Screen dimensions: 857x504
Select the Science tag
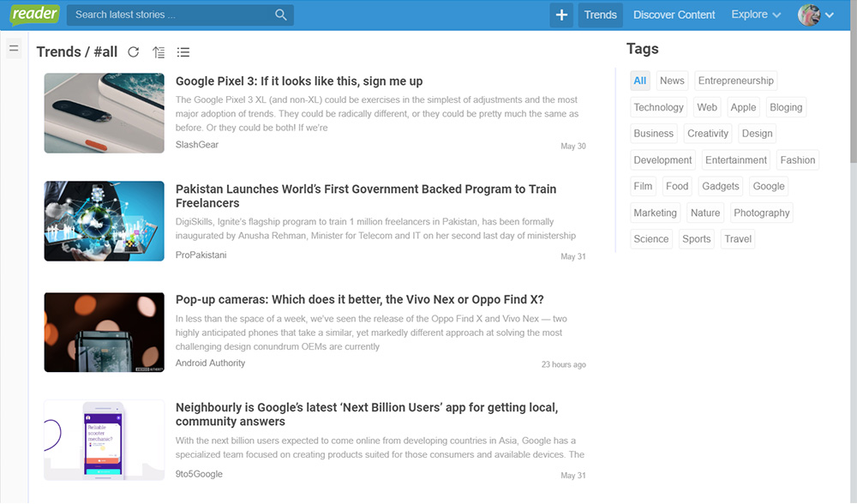pos(651,239)
